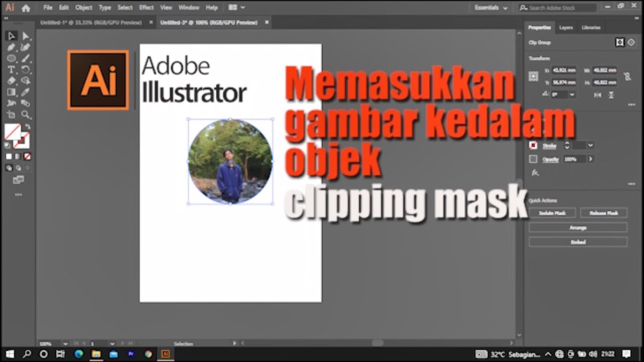Click the Embed button
The height and width of the screenshot is (362, 644).
tap(578, 242)
